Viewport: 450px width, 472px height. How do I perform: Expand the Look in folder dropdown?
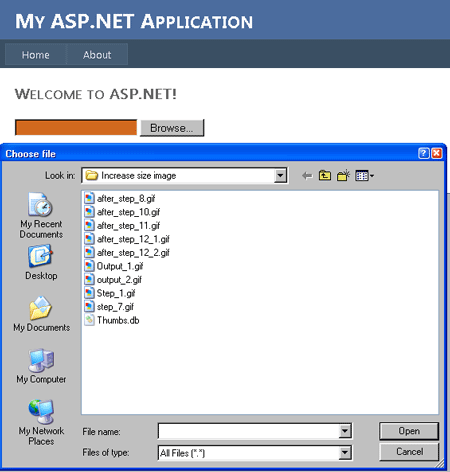tap(280, 175)
